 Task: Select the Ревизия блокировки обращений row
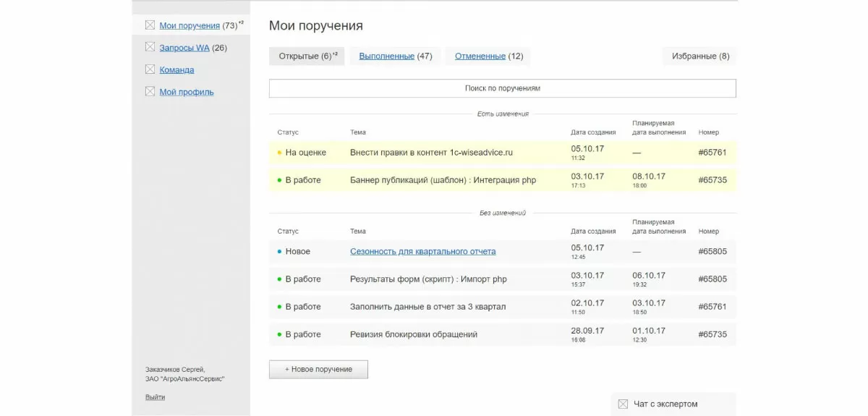pyautogui.click(x=414, y=334)
